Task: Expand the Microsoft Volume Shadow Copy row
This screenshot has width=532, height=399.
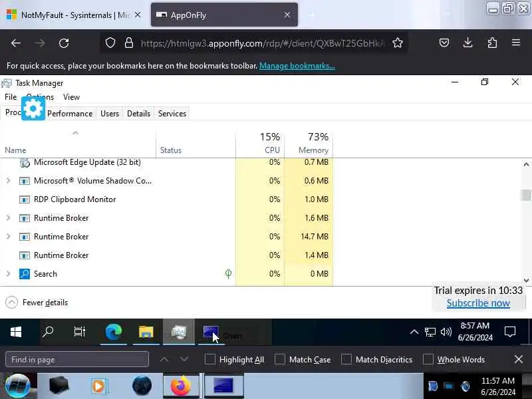Action: coord(8,181)
